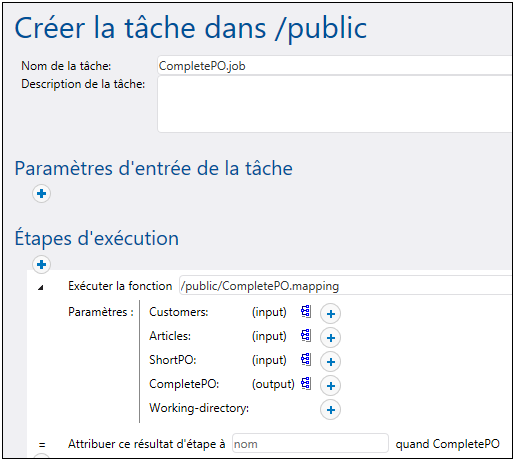
Task: Click the 'Créer la tâche dans /public' title
Action: pos(191,29)
